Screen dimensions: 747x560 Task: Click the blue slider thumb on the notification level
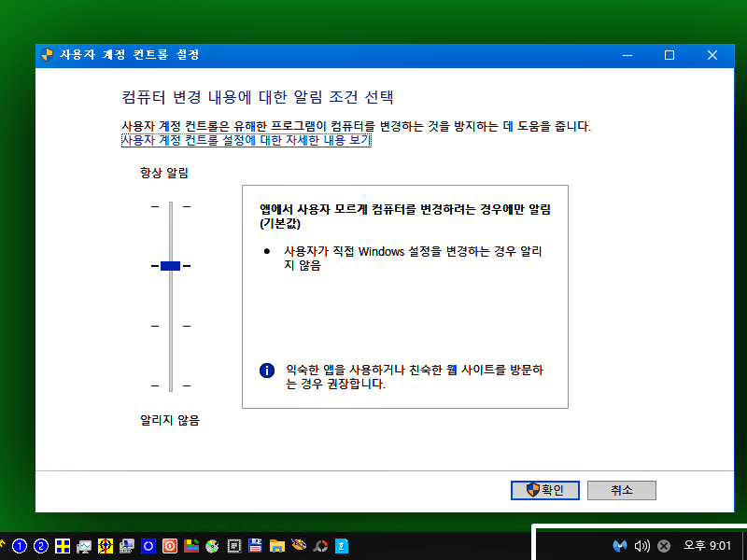pos(170,266)
